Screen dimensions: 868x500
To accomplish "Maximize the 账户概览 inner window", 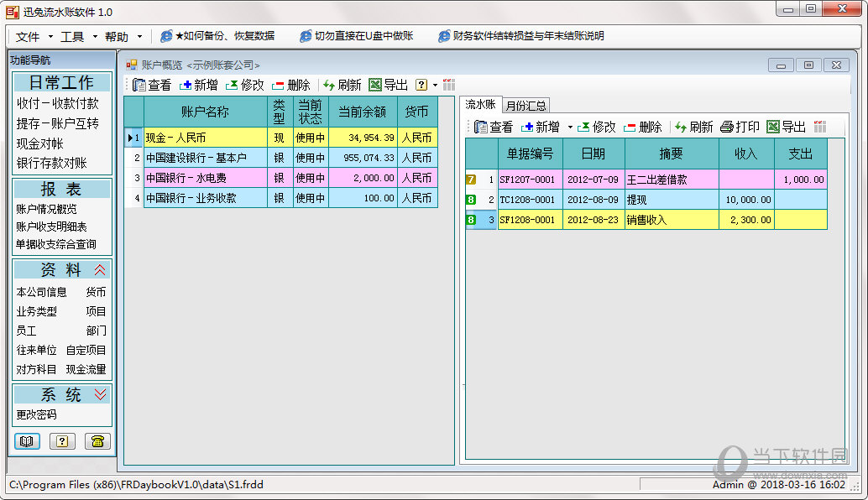I will 808,65.
